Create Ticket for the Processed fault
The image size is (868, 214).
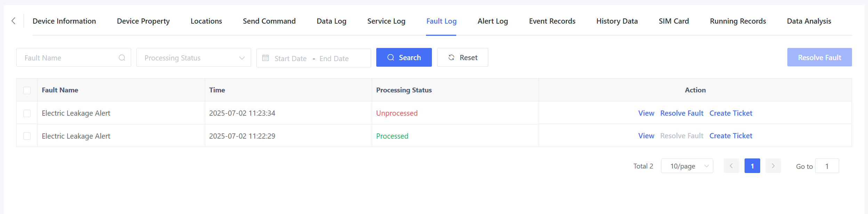tap(730, 136)
